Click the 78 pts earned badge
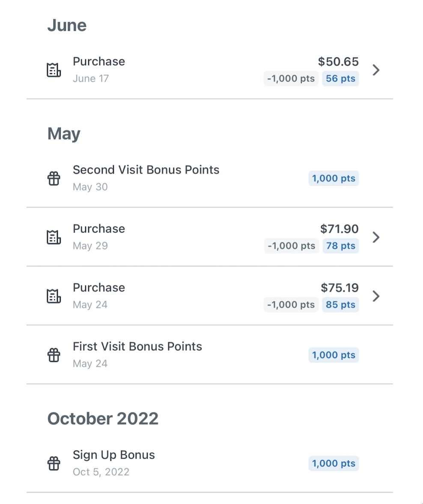423x504 pixels. 340,246
